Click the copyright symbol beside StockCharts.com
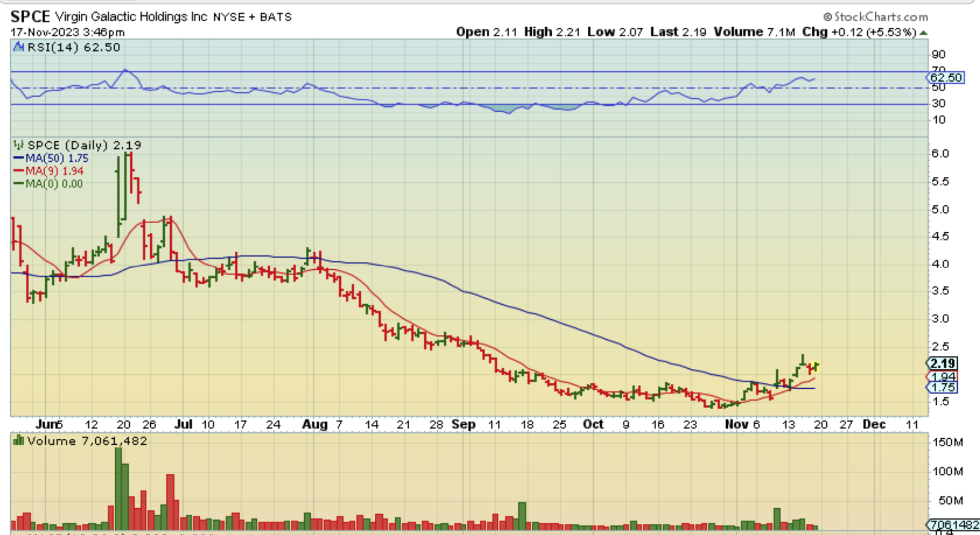Viewport: 980px width, 535px height. pos(827,17)
